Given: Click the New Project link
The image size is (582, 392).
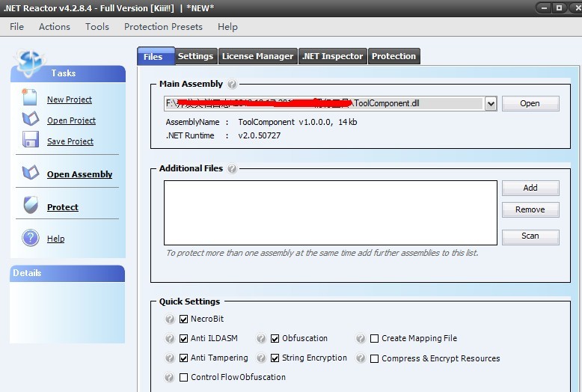Looking at the screenshot, I should [70, 99].
